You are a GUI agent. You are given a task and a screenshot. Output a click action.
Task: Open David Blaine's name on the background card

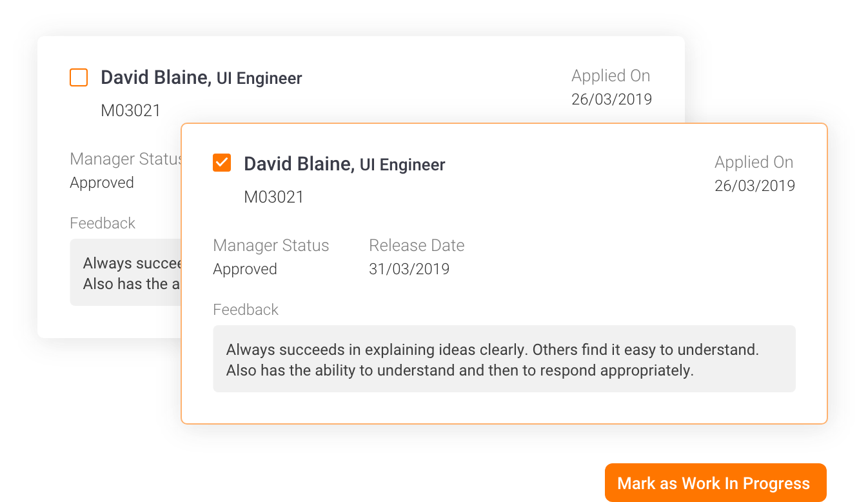click(x=155, y=77)
